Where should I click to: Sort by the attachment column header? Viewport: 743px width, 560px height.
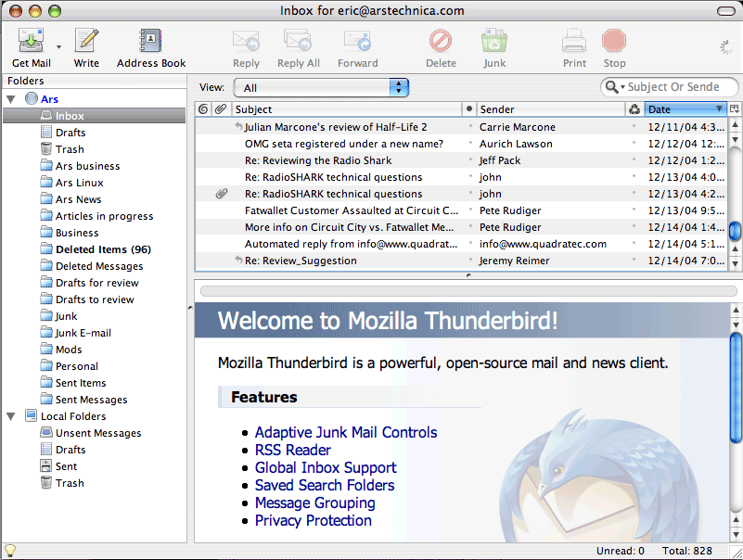point(221,109)
